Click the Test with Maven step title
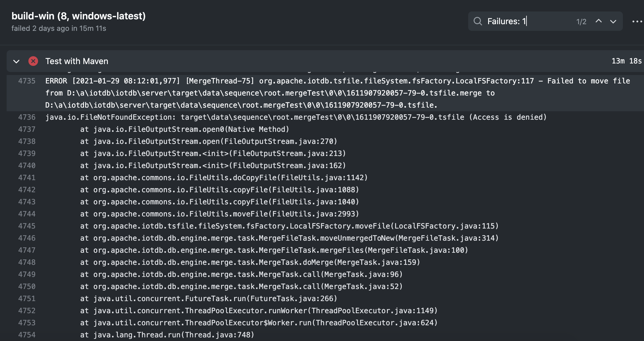The width and height of the screenshot is (644, 341). (x=77, y=61)
